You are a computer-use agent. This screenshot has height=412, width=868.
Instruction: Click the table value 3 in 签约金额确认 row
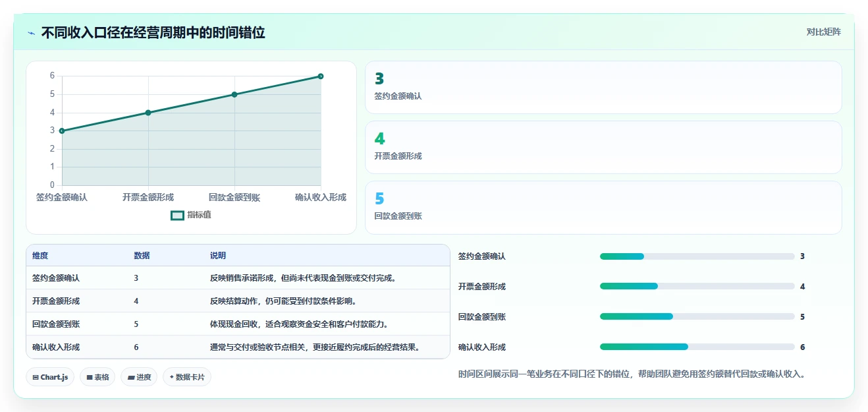[x=136, y=278]
